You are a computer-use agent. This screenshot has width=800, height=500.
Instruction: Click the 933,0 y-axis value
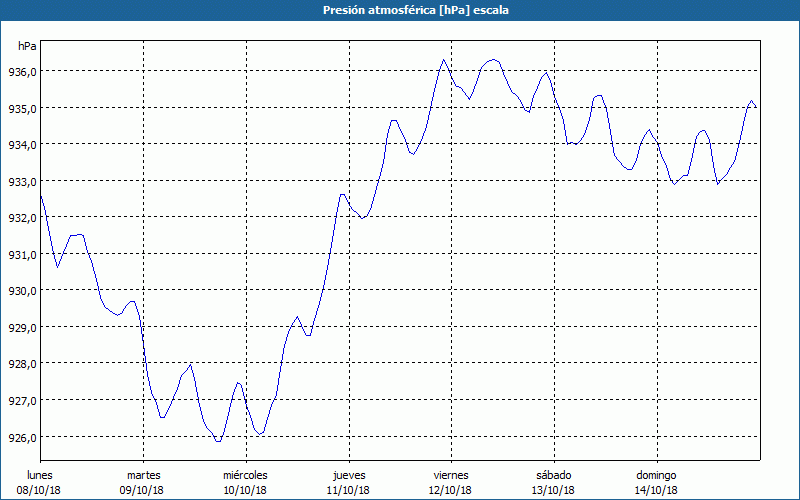click(x=22, y=182)
